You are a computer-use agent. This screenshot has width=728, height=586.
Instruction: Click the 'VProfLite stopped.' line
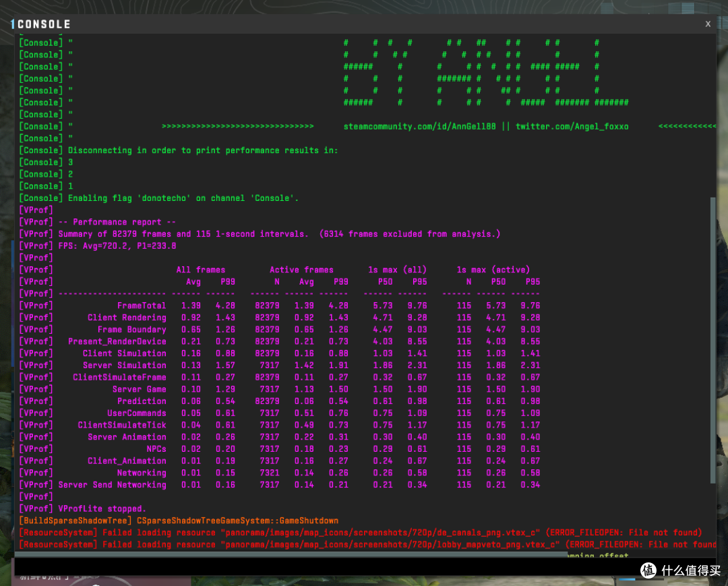click(83, 509)
